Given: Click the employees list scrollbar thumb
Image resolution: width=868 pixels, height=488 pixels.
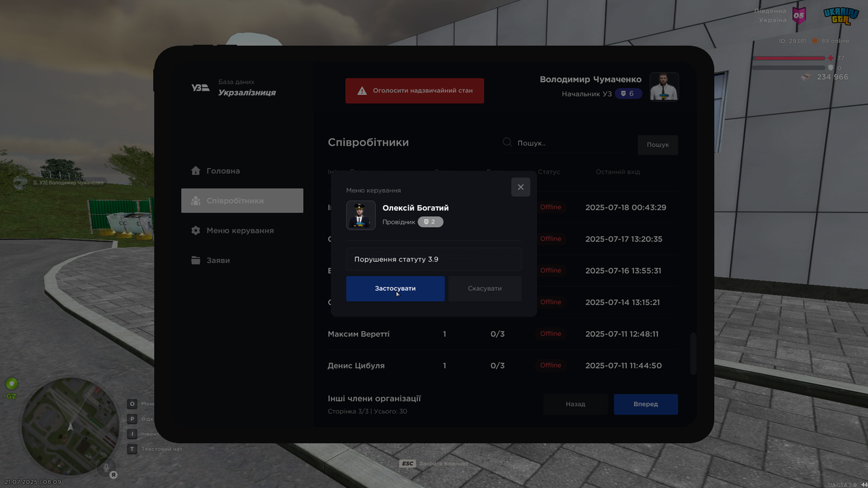Looking at the screenshot, I should [693, 353].
